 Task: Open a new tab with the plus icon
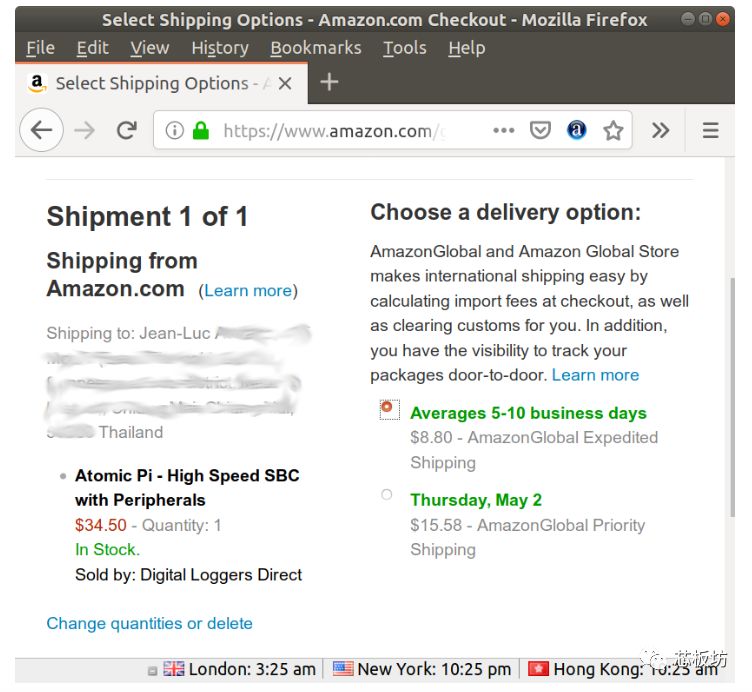pyautogui.click(x=329, y=82)
